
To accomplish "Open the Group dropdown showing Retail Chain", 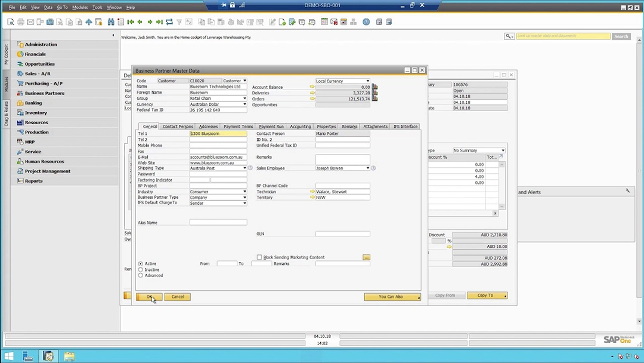I will [244, 98].
